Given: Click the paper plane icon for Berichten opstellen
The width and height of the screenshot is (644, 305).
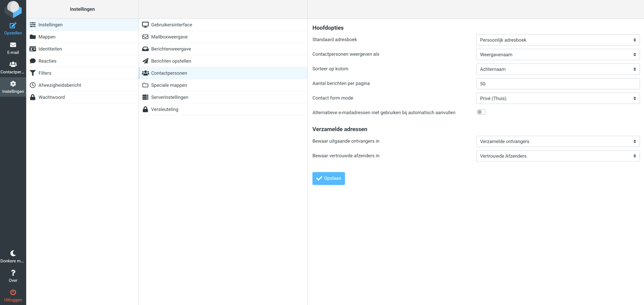Looking at the screenshot, I should (145, 61).
